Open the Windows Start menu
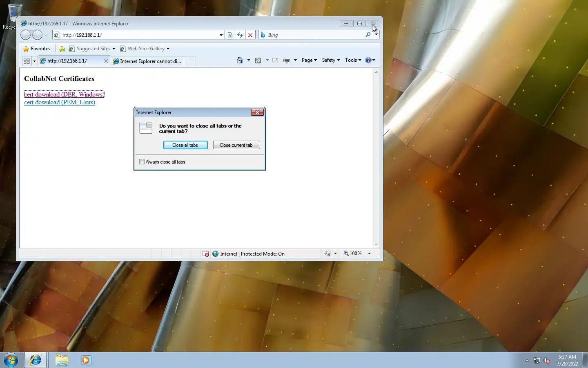The width and height of the screenshot is (588, 368). (x=11, y=360)
